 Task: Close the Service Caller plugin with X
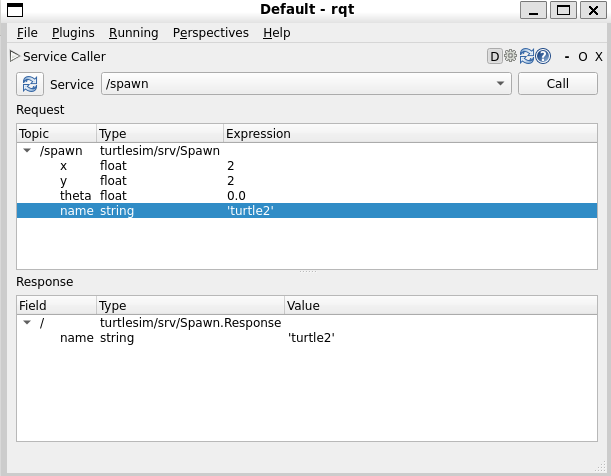tap(597, 57)
